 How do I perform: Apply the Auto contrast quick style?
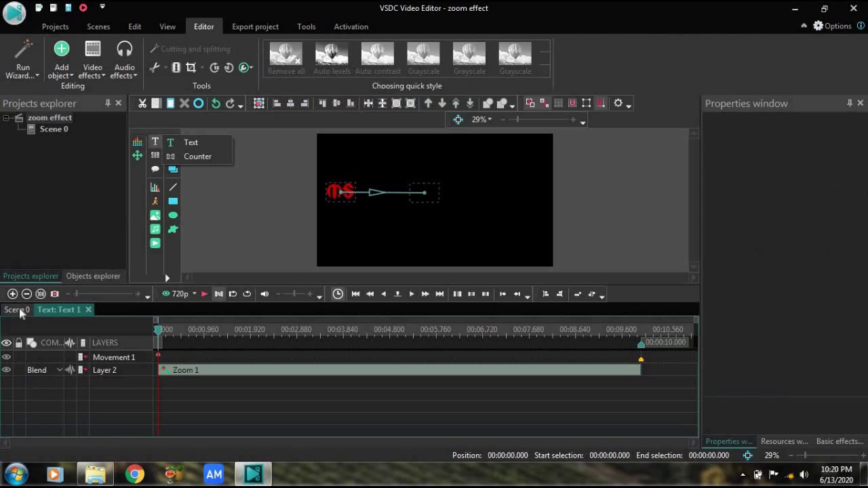(x=378, y=59)
